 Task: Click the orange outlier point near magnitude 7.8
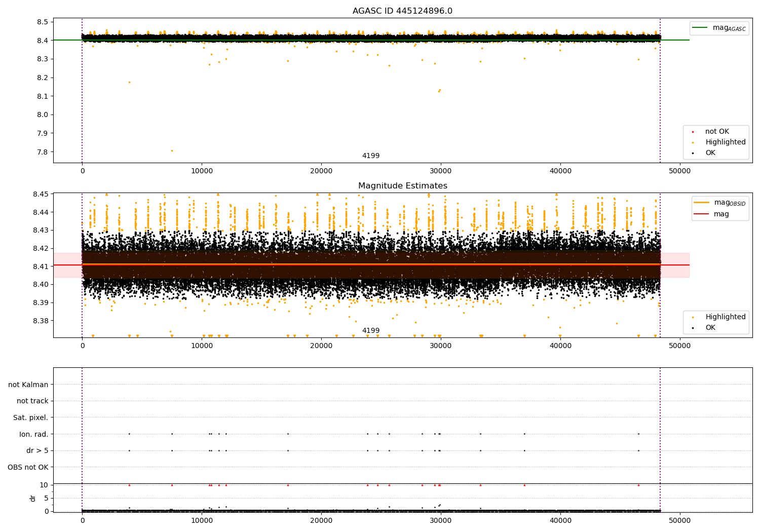(172, 150)
